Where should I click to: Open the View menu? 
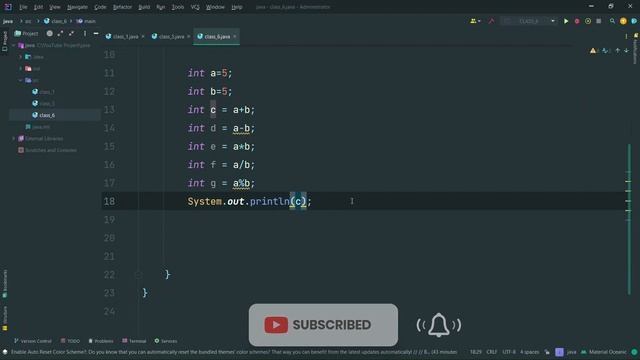(54, 7)
